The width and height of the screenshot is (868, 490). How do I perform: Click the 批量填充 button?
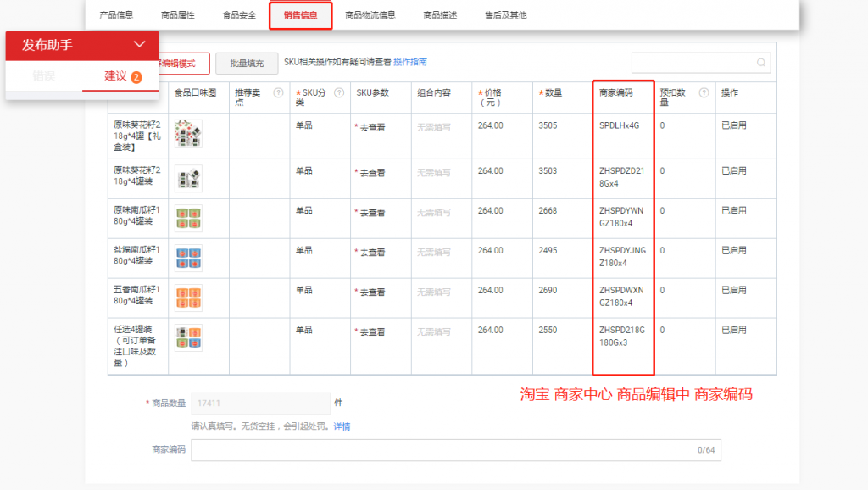[x=247, y=63]
